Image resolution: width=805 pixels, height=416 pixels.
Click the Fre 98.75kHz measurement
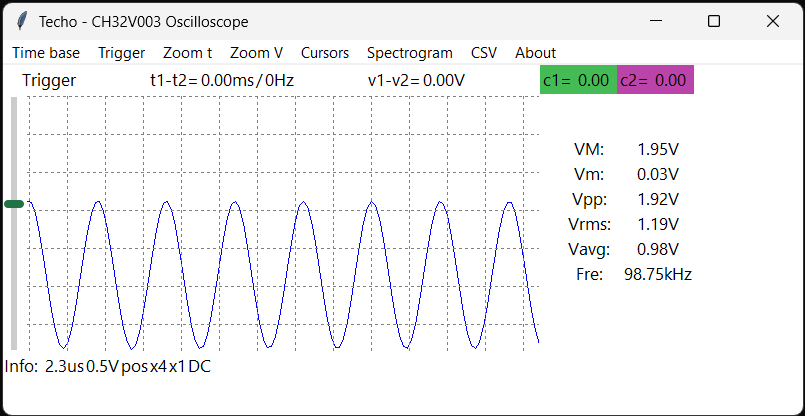pyautogui.click(x=634, y=274)
